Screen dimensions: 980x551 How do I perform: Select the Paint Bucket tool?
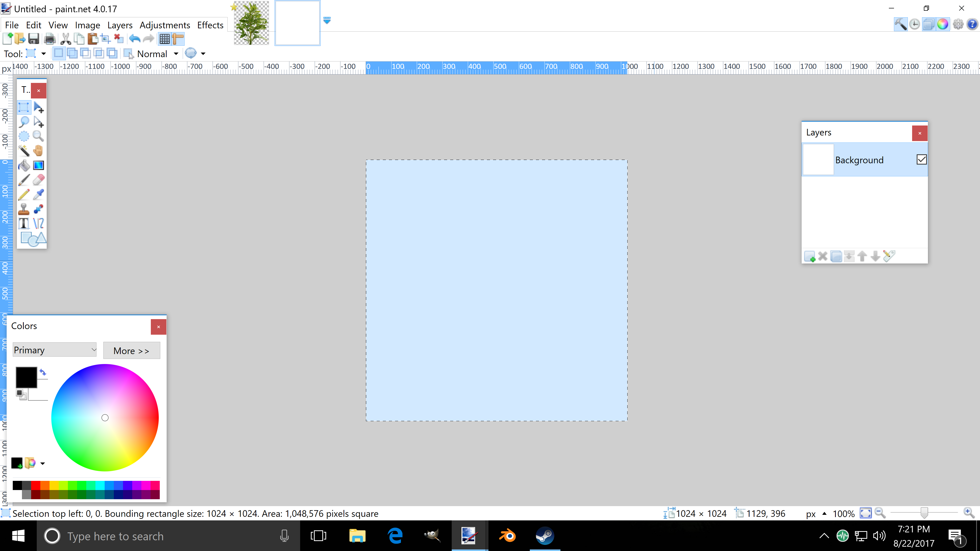[x=23, y=165]
